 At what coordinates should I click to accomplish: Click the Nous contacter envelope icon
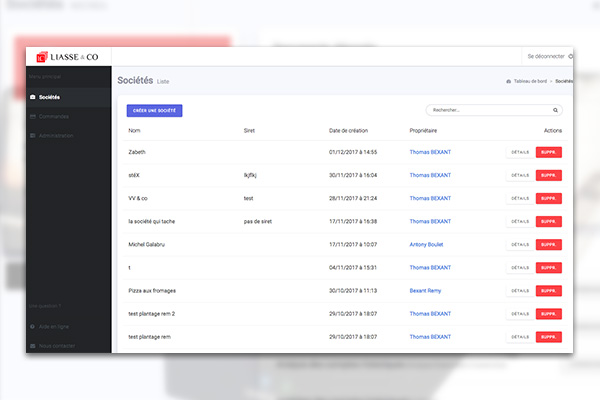click(33, 346)
